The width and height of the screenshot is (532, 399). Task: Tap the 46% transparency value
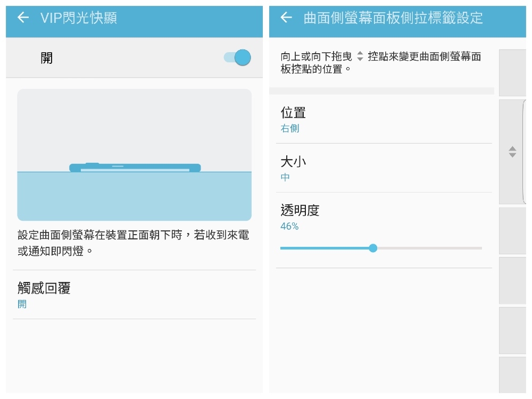pos(289,227)
